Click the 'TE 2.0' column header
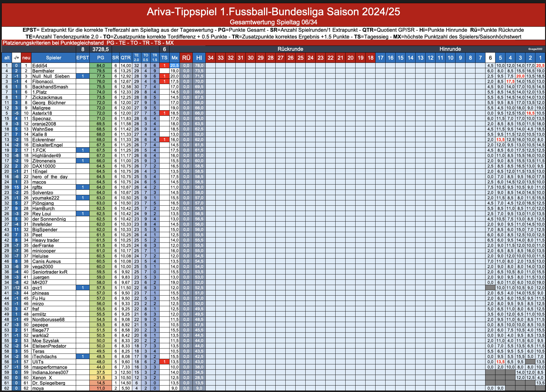This screenshot has width=546, height=392. 136,58
